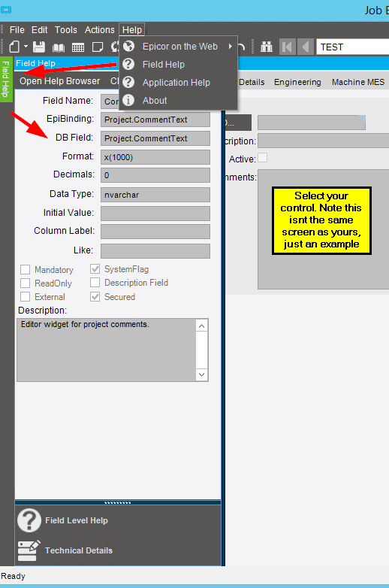Click the Format field showing x(1000)
The width and height of the screenshot is (389, 588).
pyautogui.click(x=155, y=157)
